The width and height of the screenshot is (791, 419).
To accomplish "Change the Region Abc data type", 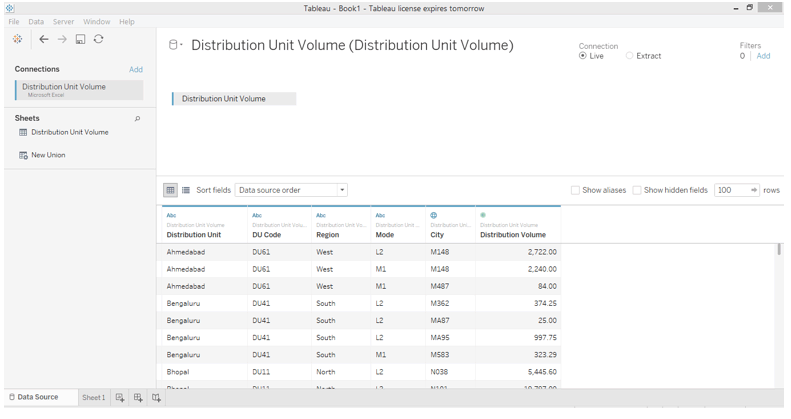I will (x=321, y=215).
